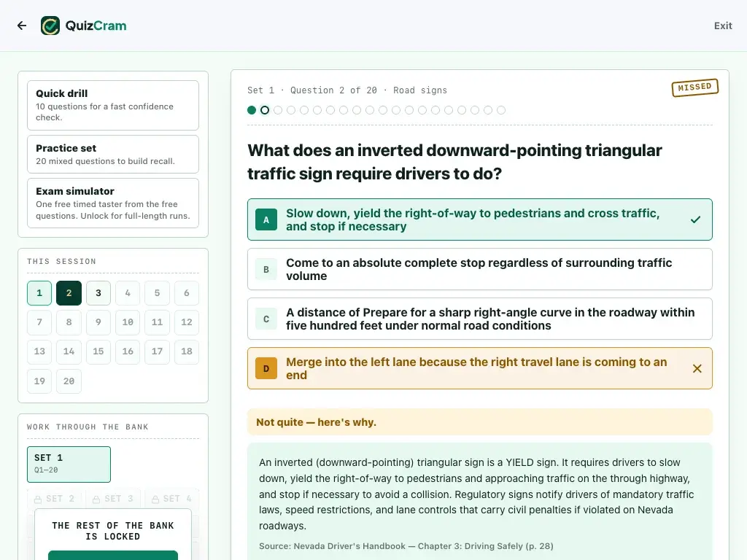747x560 pixels.
Task: Click the locked Set 4 padlock
Action: coord(155,499)
